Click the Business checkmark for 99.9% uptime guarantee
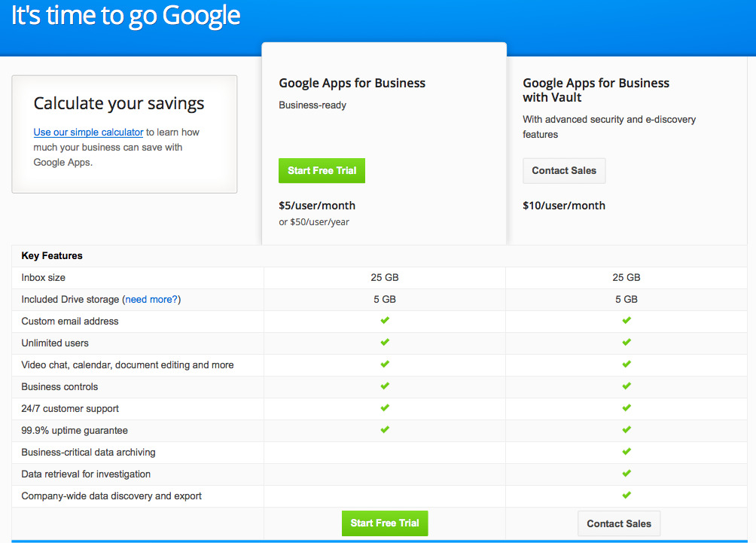 [x=385, y=430]
